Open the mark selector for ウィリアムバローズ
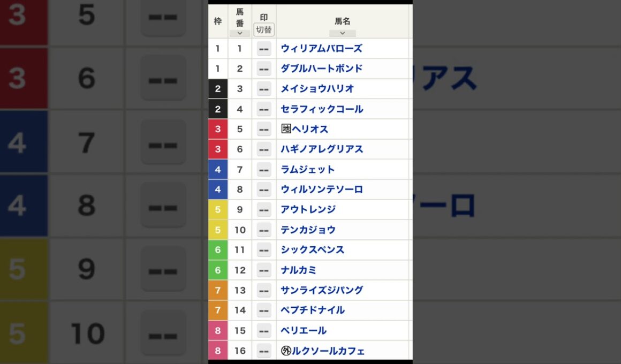Image resolution: width=621 pixels, height=364 pixels. (x=263, y=48)
